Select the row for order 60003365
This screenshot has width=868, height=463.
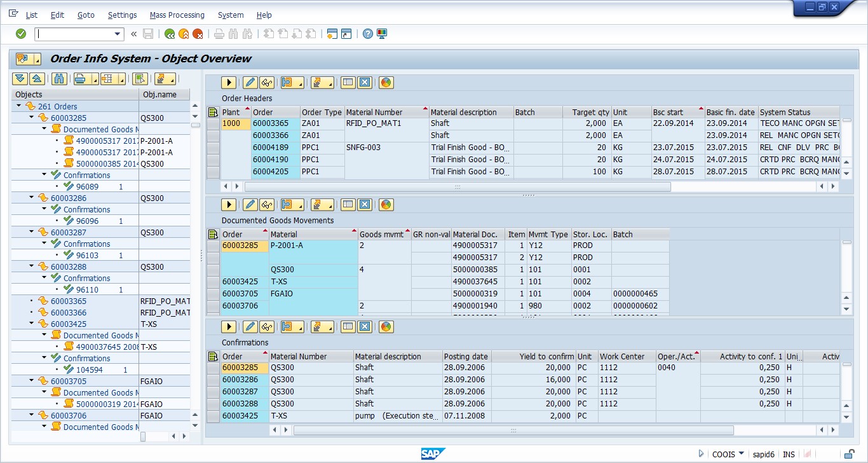coord(214,123)
